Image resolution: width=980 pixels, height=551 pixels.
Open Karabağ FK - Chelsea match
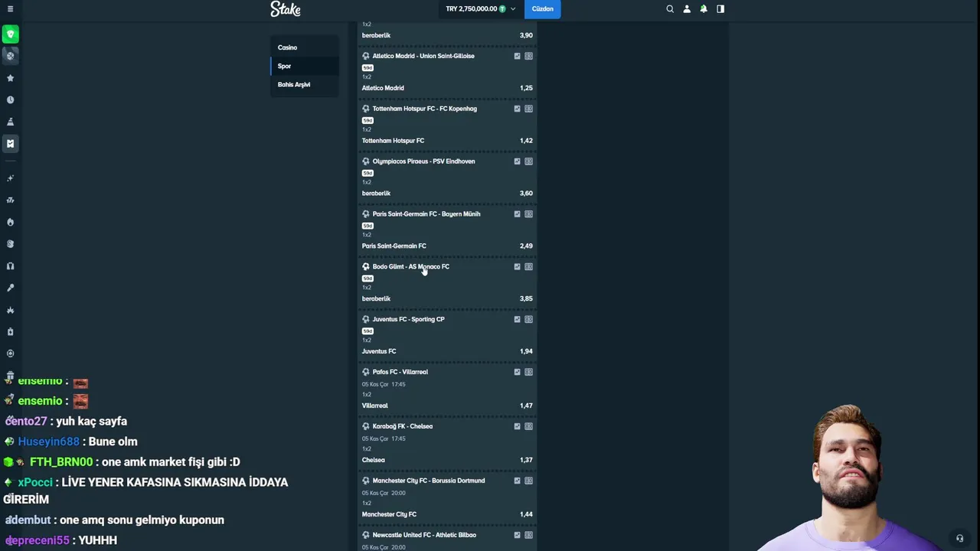click(x=403, y=426)
